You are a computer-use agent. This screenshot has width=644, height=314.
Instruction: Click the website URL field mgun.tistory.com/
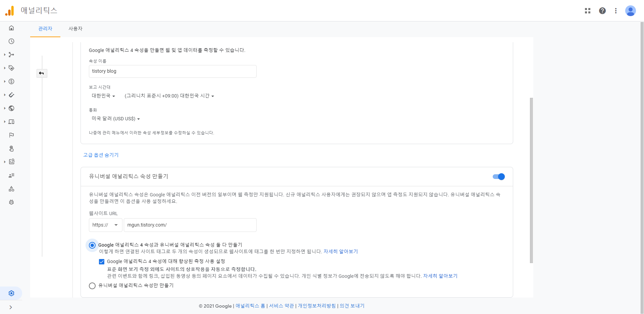click(190, 225)
